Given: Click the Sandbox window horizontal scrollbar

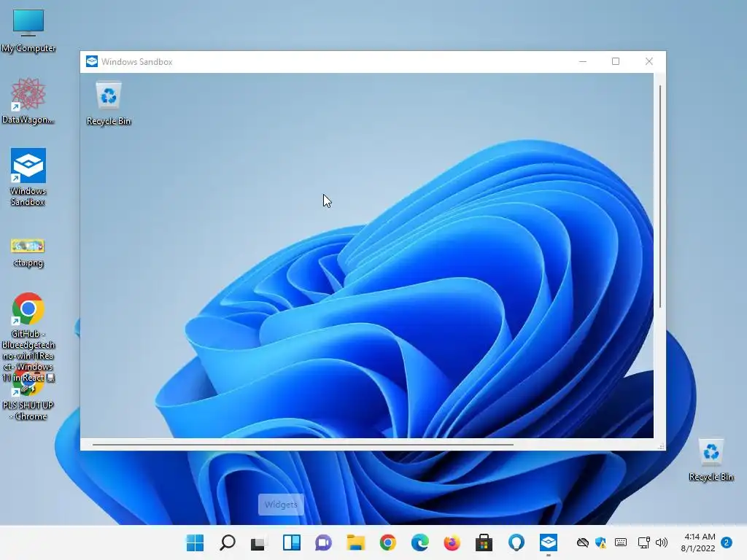Looking at the screenshot, I should tap(303, 445).
